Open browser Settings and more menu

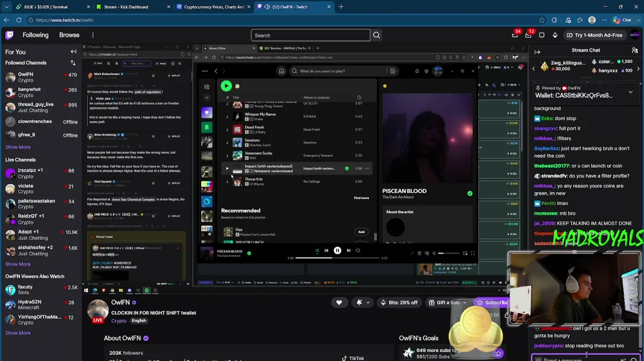click(604, 20)
